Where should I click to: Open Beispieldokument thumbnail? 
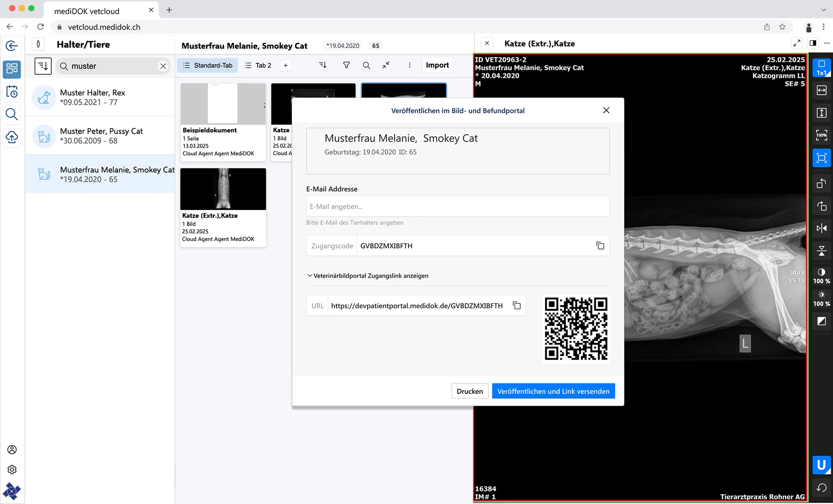pos(223,122)
